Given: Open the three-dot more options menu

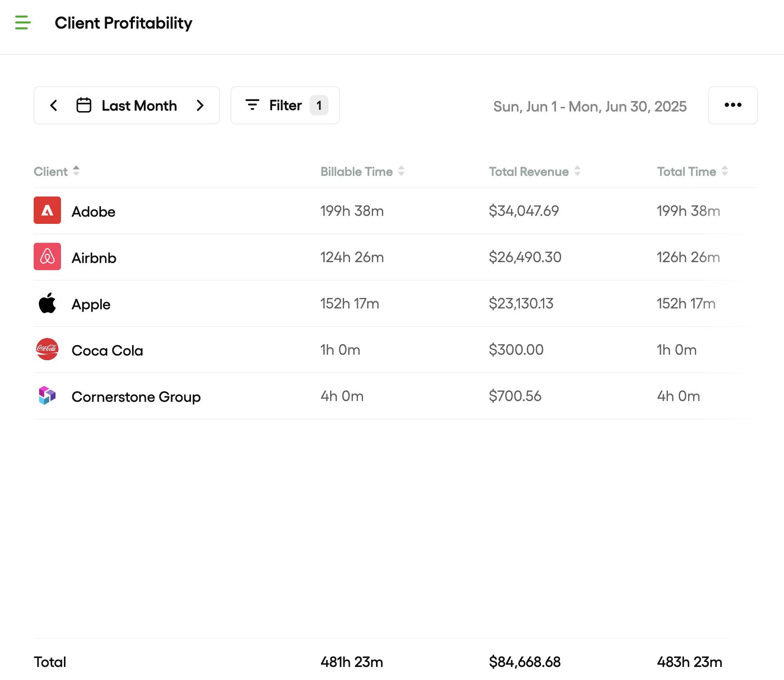Looking at the screenshot, I should [733, 105].
